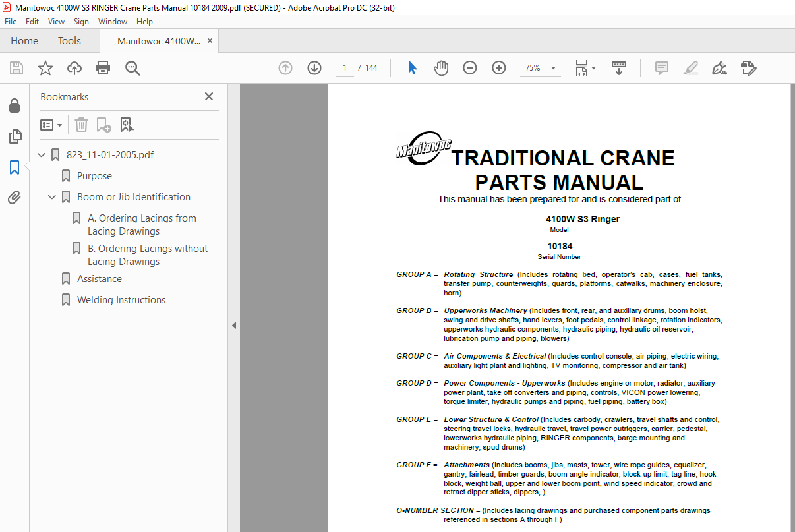Open the Sign menu
This screenshot has height=532, width=795.
pyautogui.click(x=81, y=22)
